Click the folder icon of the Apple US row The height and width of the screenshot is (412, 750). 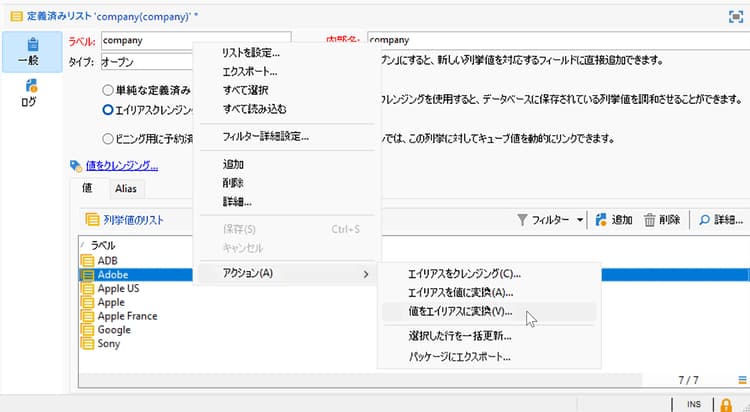(x=87, y=289)
